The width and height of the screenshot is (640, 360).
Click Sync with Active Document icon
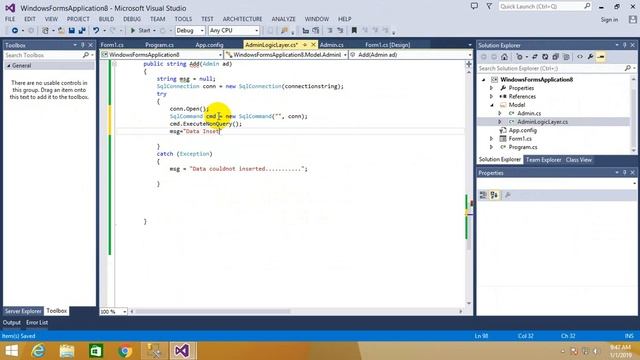(x=535, y=57)
